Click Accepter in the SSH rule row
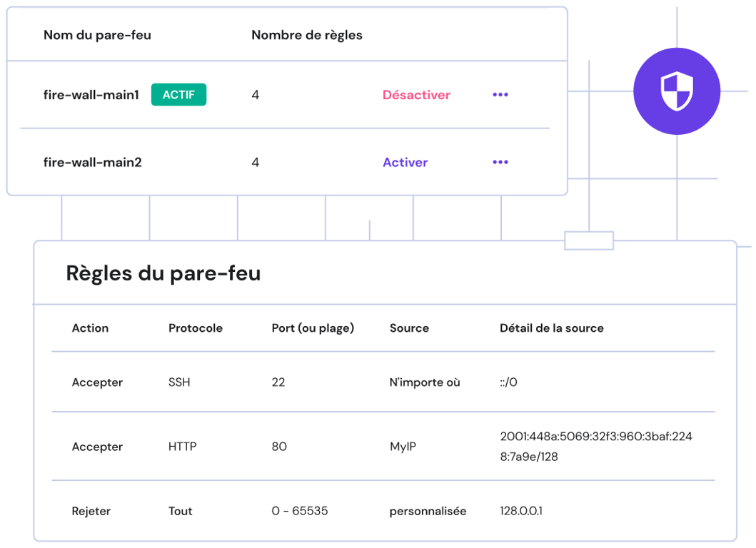This screenshot has height=548, width=756. click(x=97, y=382)
